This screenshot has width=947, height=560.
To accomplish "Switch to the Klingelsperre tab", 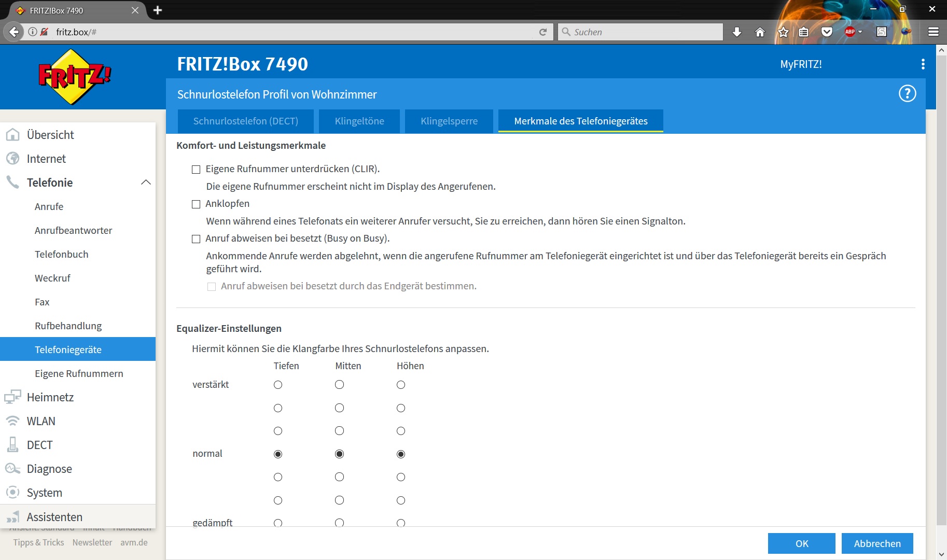I will coord(449,121).
